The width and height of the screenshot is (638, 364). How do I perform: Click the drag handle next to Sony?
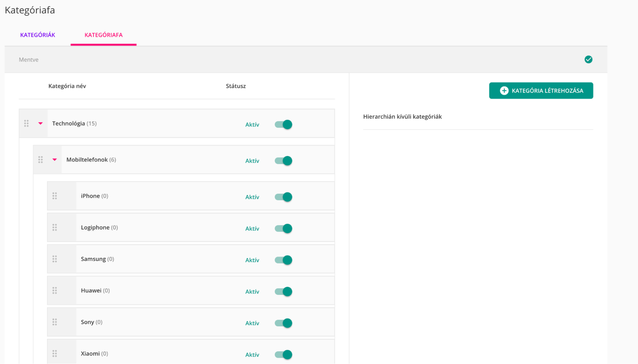tap(55, 322)
